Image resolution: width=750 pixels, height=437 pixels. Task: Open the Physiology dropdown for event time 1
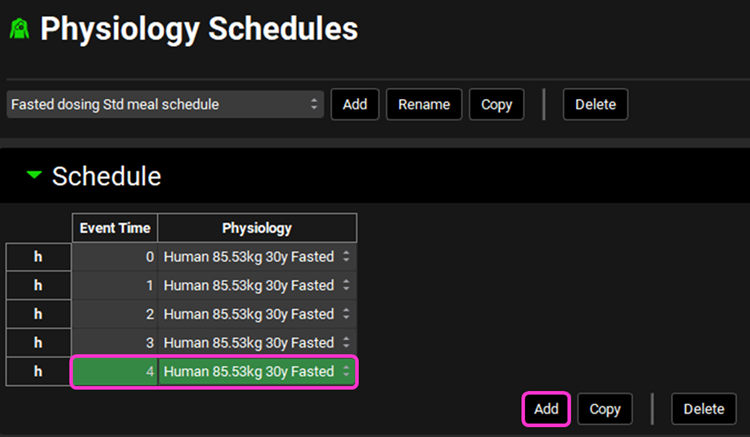coord(256,285)
